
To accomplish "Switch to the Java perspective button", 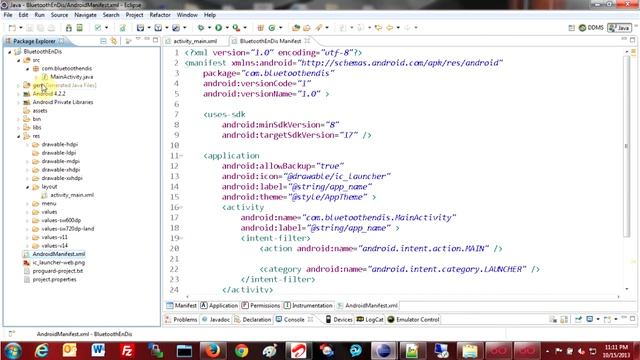I will point(619,28).
